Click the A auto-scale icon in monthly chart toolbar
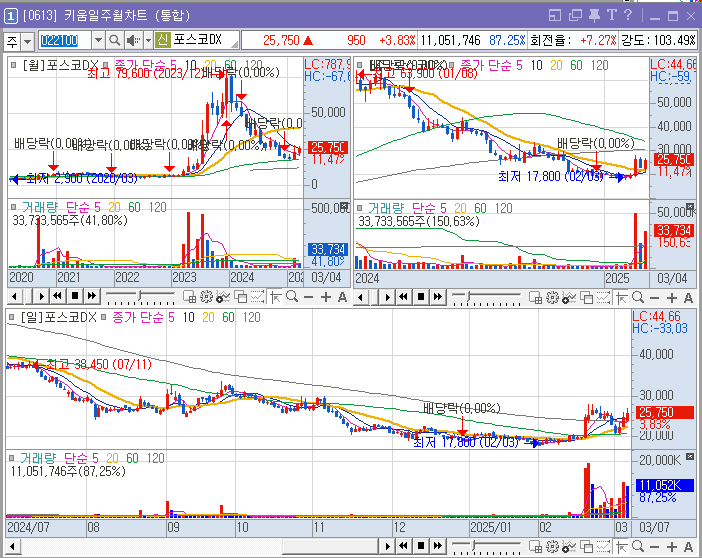The height and width of the screenshot is (558, 702). 342,297
